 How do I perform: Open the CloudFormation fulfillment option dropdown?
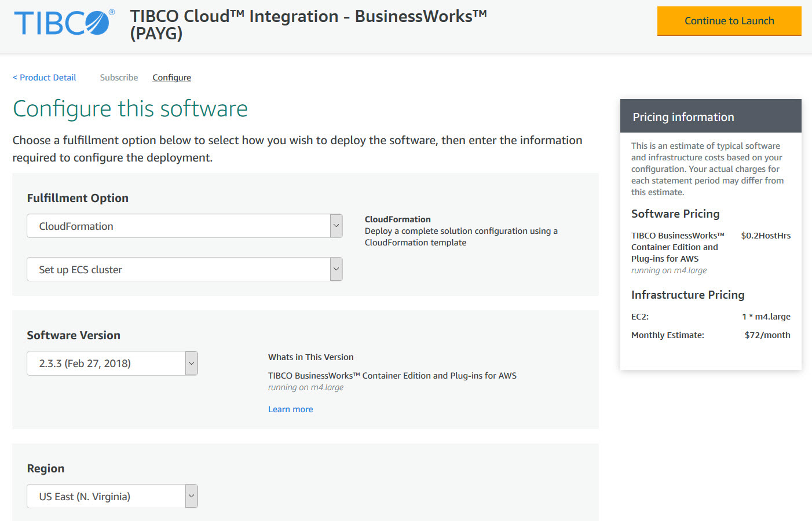[x=184, y=226]
